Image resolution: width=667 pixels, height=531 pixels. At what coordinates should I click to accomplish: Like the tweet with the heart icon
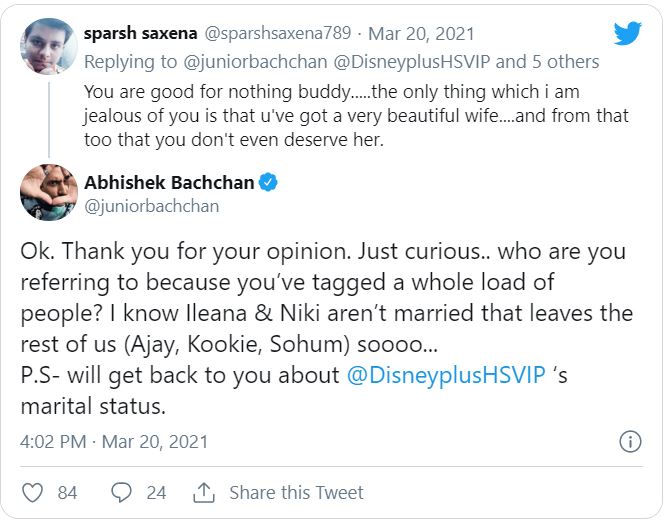33,492
